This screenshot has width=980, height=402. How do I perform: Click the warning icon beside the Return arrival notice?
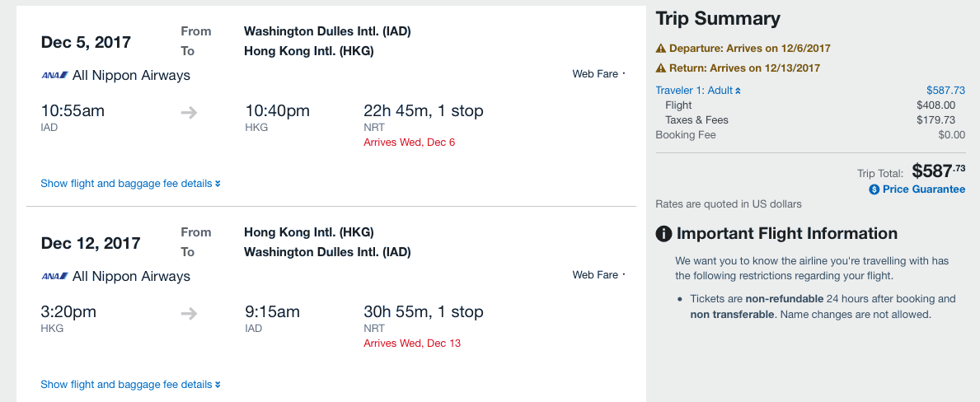[x=660, y=68]
